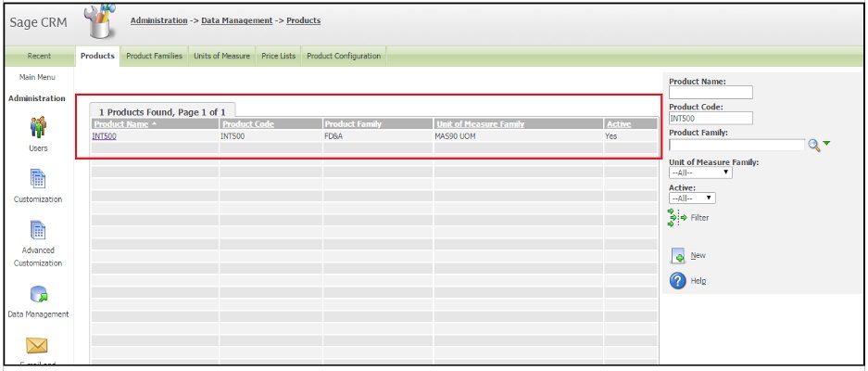Click the Product Name input field

(x=711, y=92)
